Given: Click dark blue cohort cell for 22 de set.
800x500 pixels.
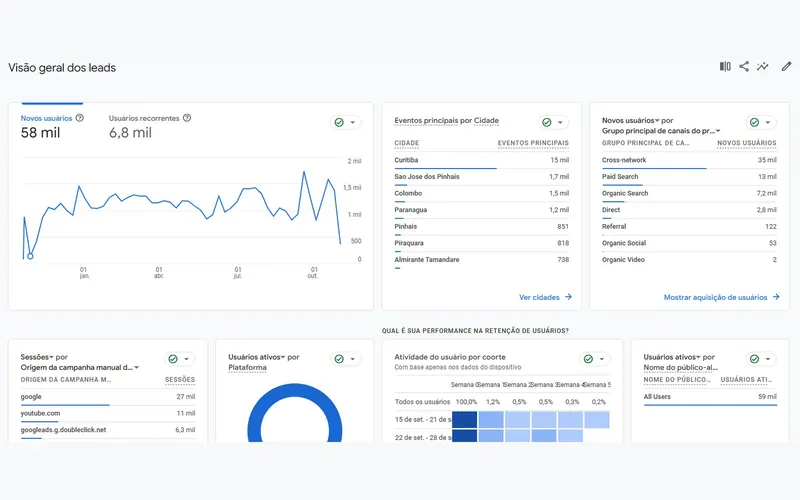Looking at the screenshot, I should coord(464,436).
